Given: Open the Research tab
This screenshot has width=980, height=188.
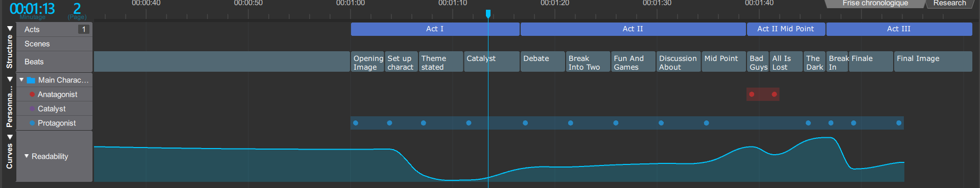Looking at the screenshot, I should (x=949, y=4).
